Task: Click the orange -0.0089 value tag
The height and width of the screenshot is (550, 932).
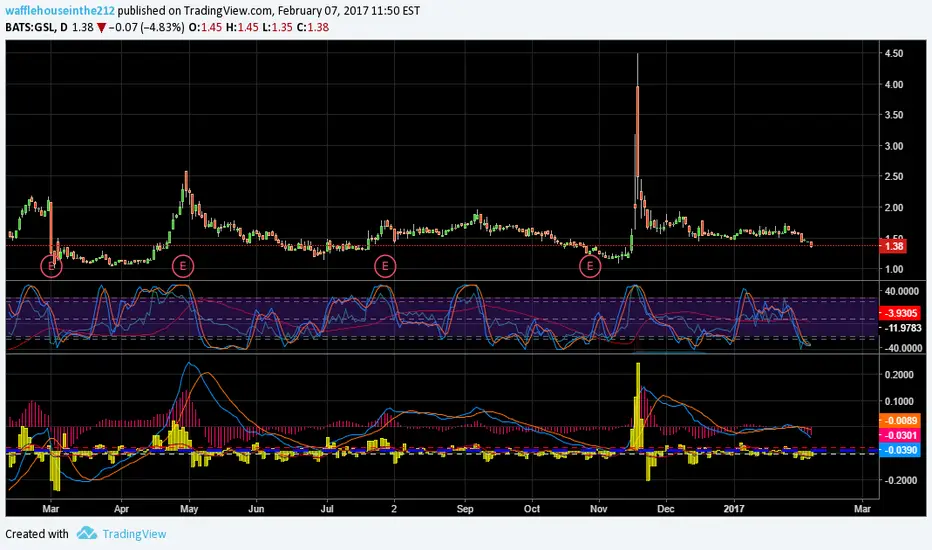Action: click(900, 421)
